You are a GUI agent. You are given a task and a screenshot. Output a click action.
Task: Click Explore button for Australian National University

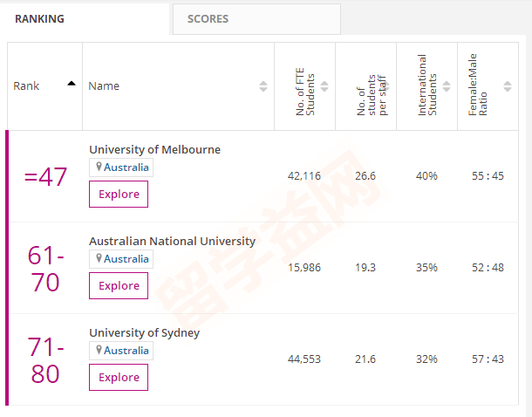tap(119, 285)
